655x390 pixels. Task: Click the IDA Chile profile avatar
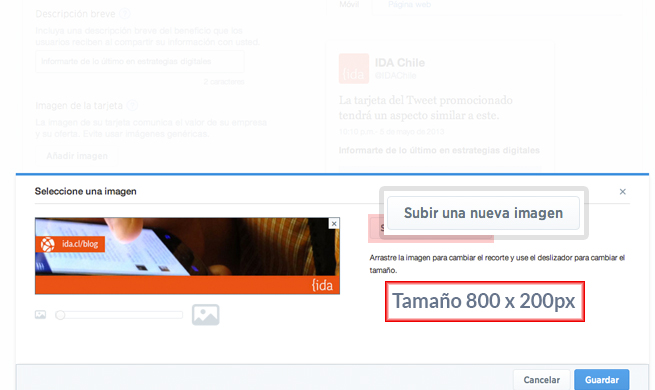click(354, 68)
